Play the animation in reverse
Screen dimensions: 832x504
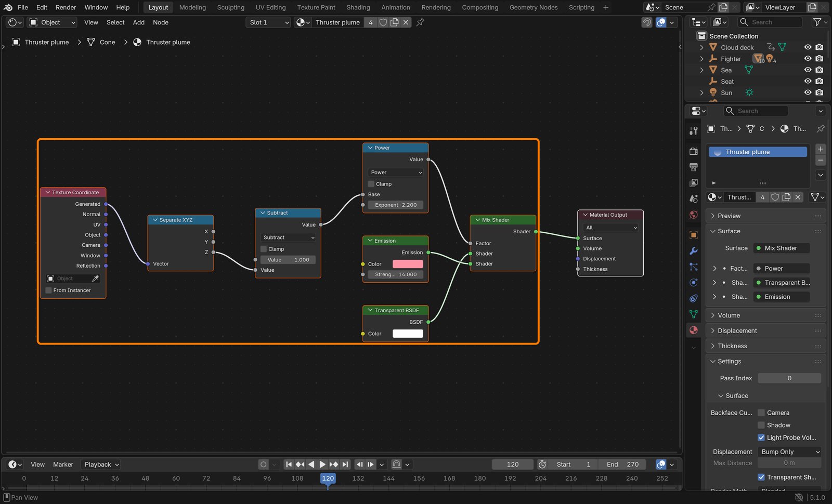[311, 465]
